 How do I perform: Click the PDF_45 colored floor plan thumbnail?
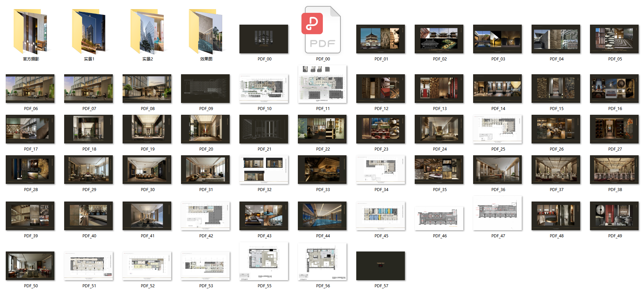click(x=381, y=216)
